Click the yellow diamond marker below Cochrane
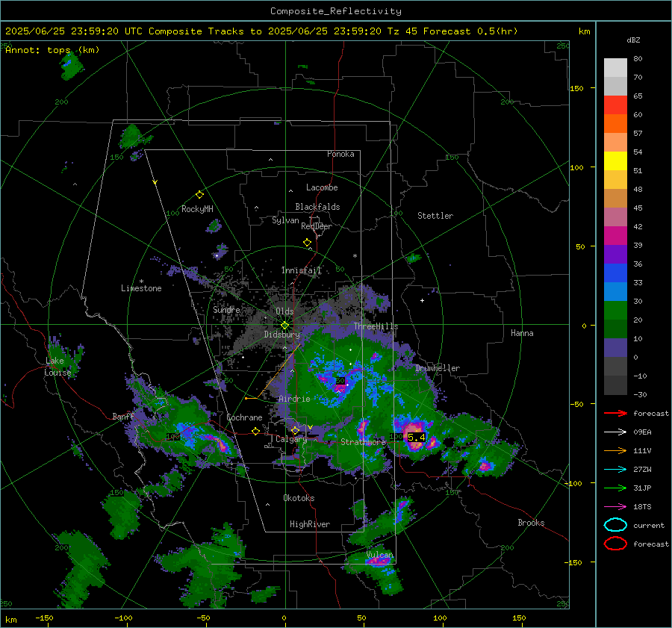The image size is (672, 628). point(255,432)
